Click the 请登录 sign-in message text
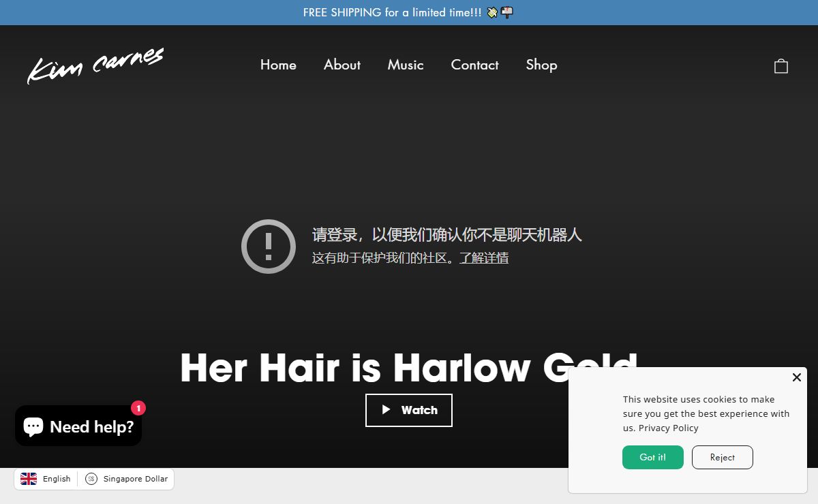Viewport: 818px width, 504px height. point(446,235)
